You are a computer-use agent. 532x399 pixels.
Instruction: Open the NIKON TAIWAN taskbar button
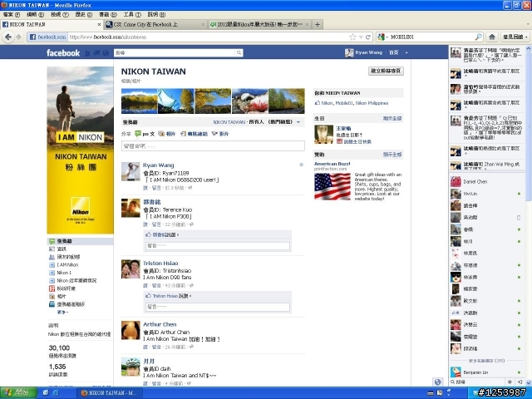pyautogui.click(x=109, y=393)
